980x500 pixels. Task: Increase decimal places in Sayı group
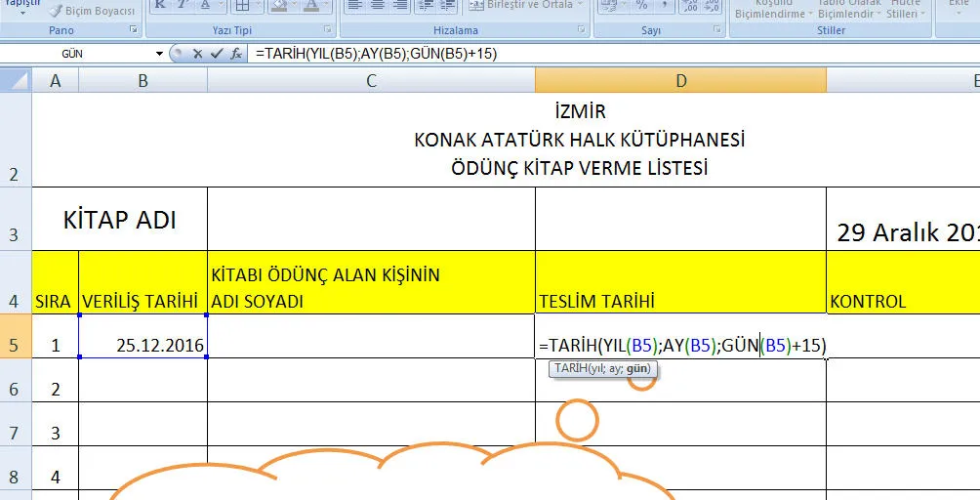pyautogui.click(x=691, y=5)
